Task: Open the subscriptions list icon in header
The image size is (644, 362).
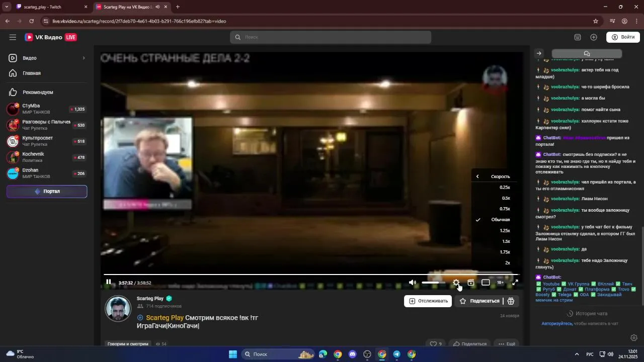Action: 578,37
